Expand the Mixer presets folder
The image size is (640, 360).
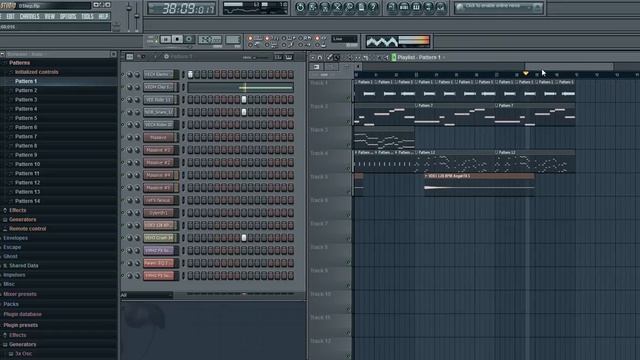(x=20, y=294)
